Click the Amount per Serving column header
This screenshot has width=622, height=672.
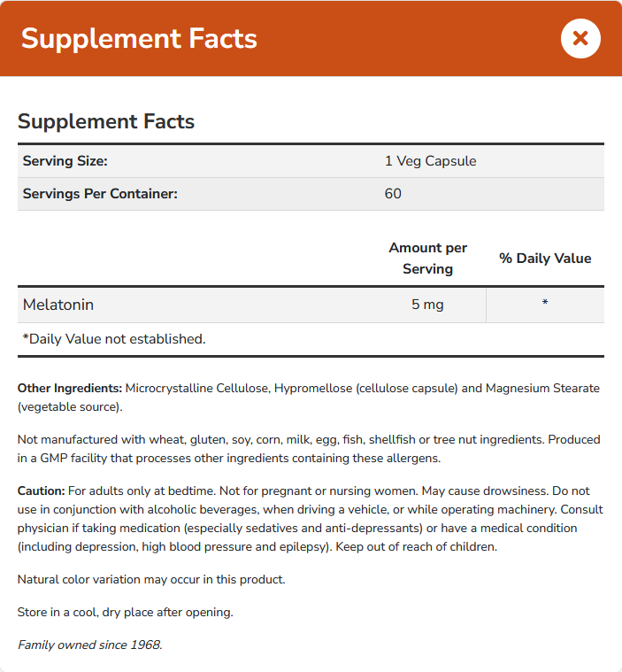[427, 258]
